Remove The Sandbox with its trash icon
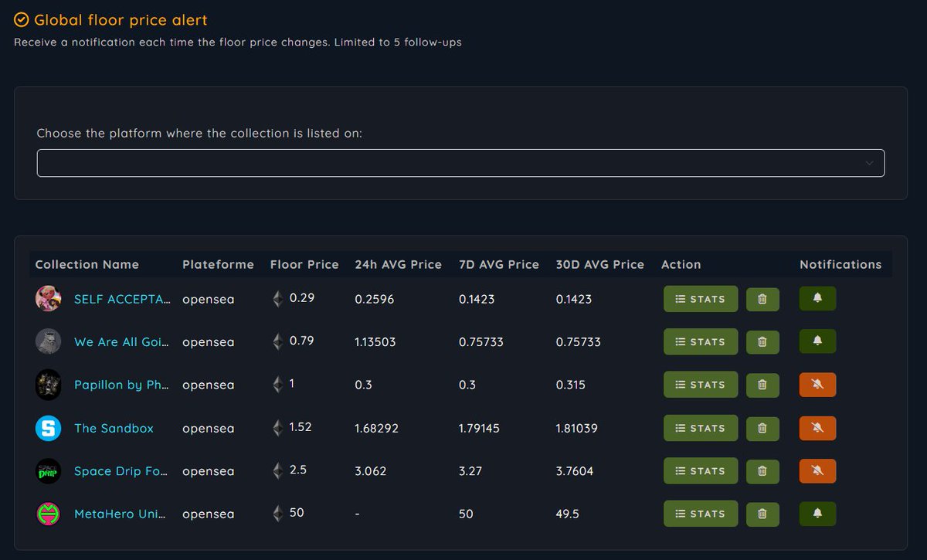Image resolution: width=927 pixels, height=560 pixels. (762, 428)
